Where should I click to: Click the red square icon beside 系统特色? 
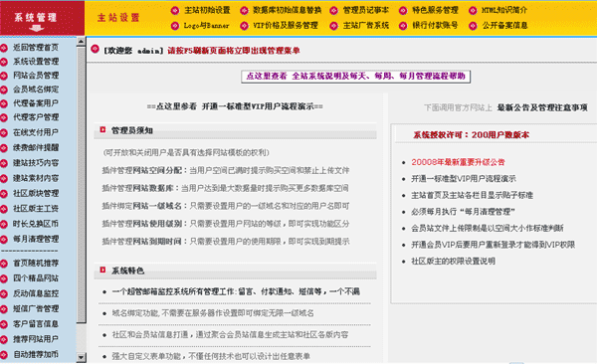coord(102,270)
